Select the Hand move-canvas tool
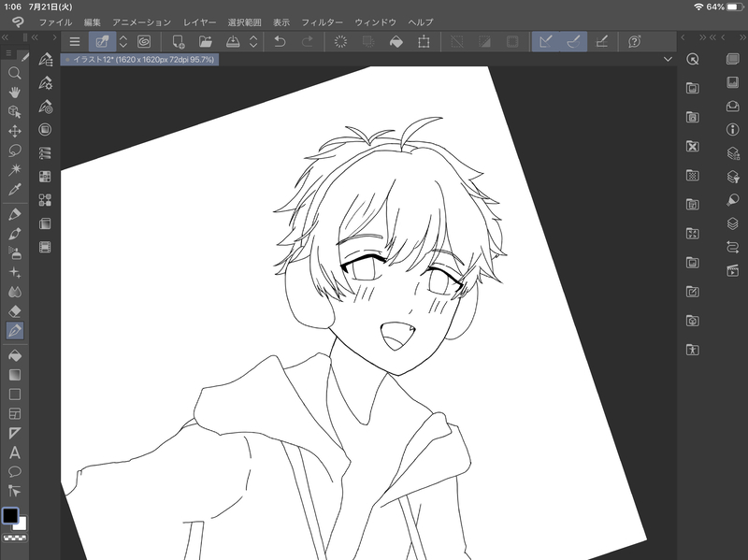The width and height of the screenshot is (748, 560). 14,92
